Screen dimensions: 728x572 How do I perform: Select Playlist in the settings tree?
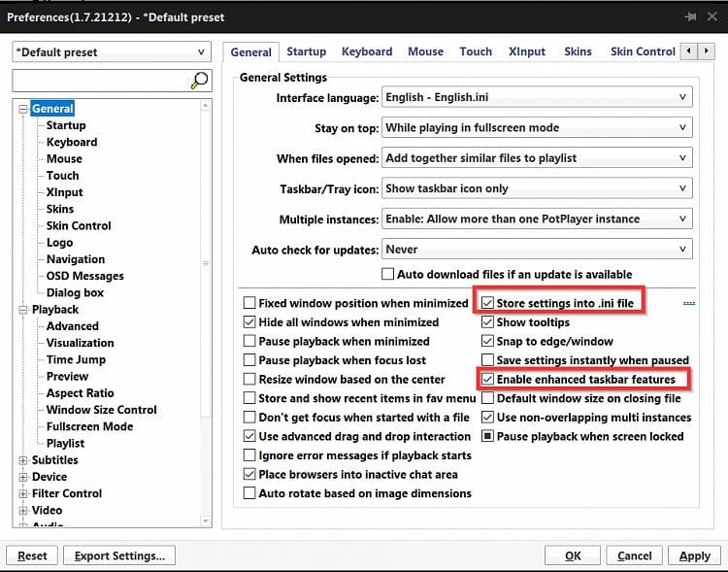pyautogui.click(x=65, y=443)
